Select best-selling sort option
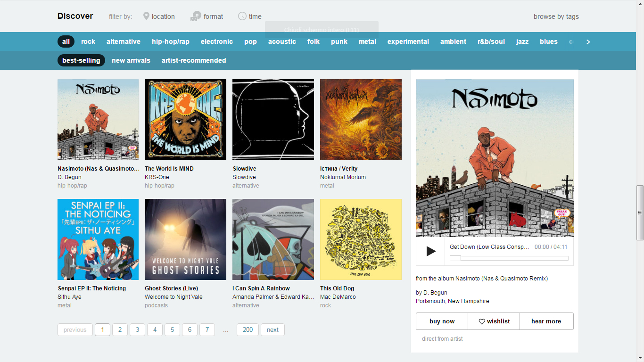Screen dimensions: 644x362 coord(81,60)
